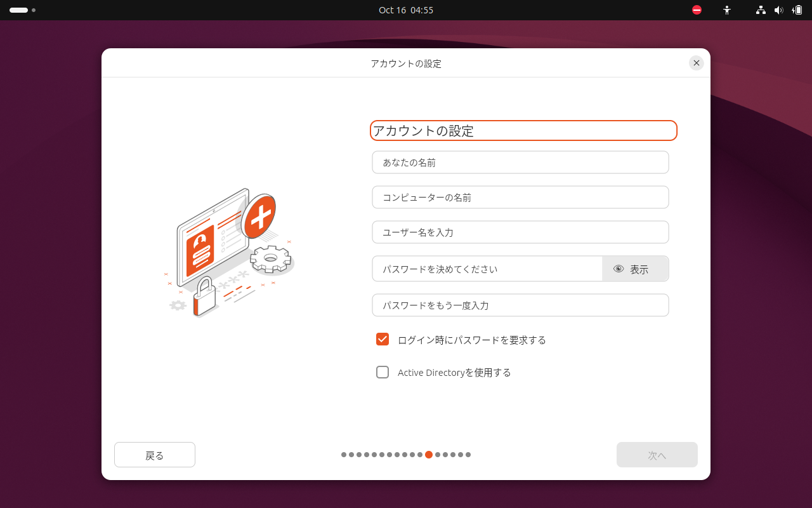Open the volume speaker icon

[x=779, y=10]
